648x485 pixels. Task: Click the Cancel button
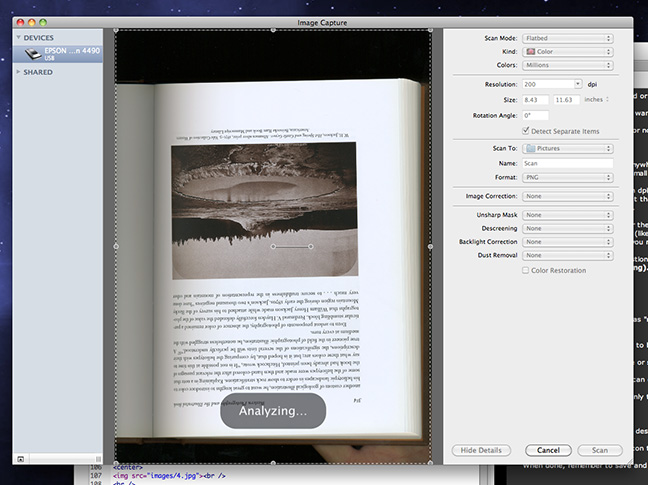[x=548, y=450]
